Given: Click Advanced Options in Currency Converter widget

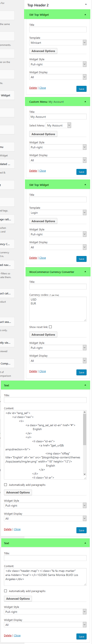Looking at the screenshot, I should pyautogui.click(x=43, y=335).
